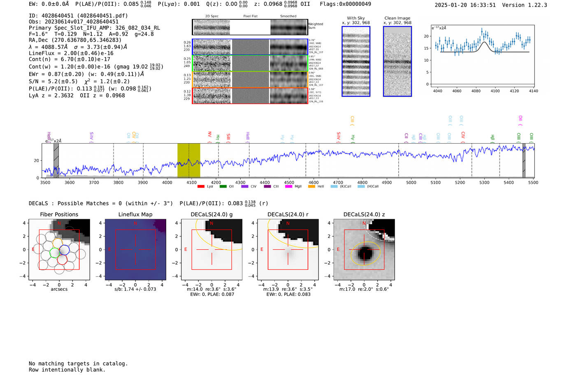This screenshot has width=576, height=392.
Task: Click the EW: 0.0±0.0Å header value
Action: (x=49, y=4)
